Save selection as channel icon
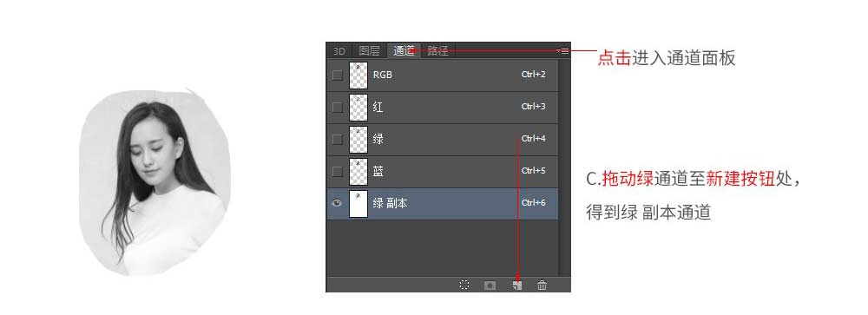This screenshot has height=315, width=868. coord(490,285)
